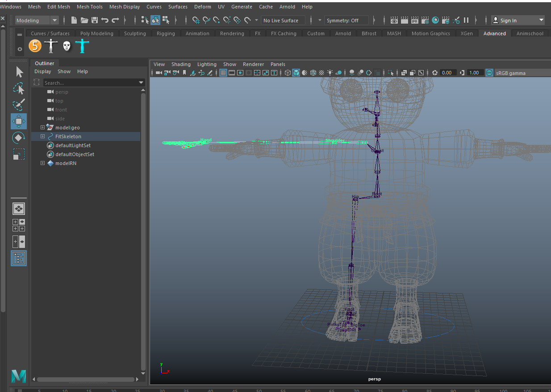Viewport: 551px width, 392px height.
Task: Activate the Scale tool
Action: (19, 154)
